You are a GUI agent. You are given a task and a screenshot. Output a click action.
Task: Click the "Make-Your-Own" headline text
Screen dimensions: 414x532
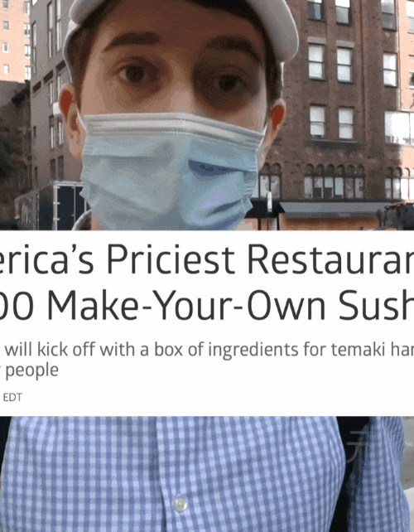185,304
